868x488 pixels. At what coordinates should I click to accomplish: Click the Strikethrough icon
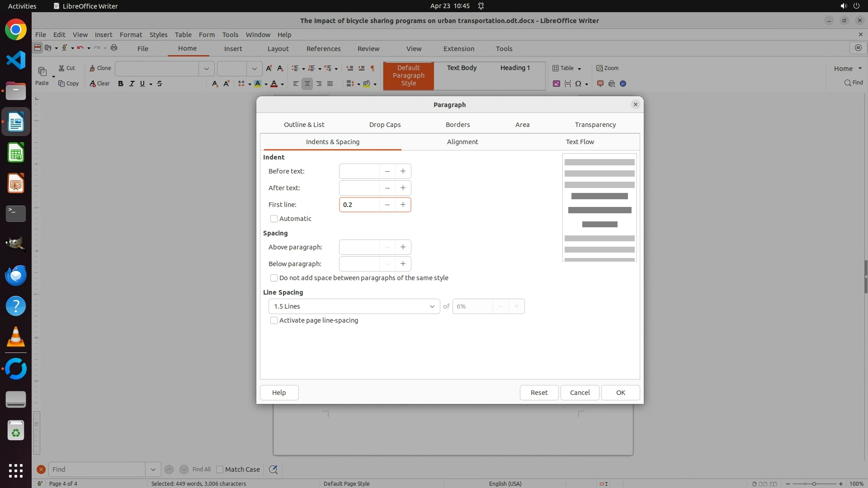160,84
